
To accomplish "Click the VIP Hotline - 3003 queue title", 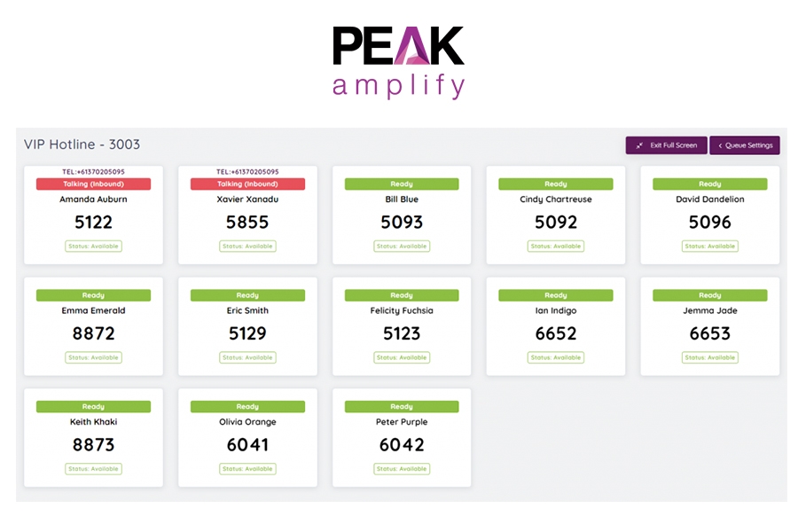I will pyautogui.click(x=82, y=145).
